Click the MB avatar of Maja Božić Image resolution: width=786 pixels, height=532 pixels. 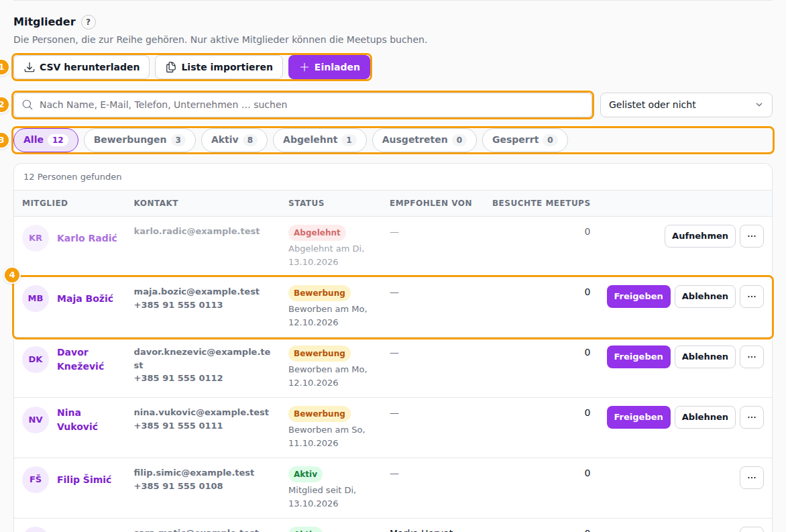36,299
